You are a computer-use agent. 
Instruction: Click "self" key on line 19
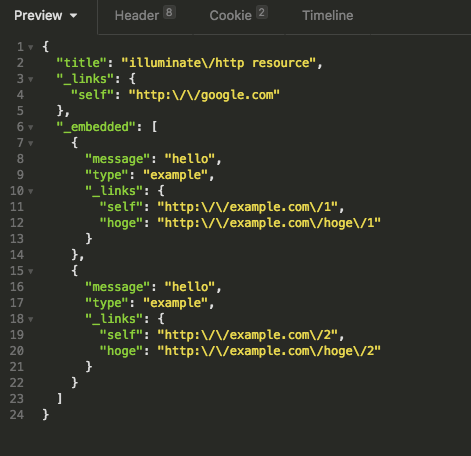121,335
